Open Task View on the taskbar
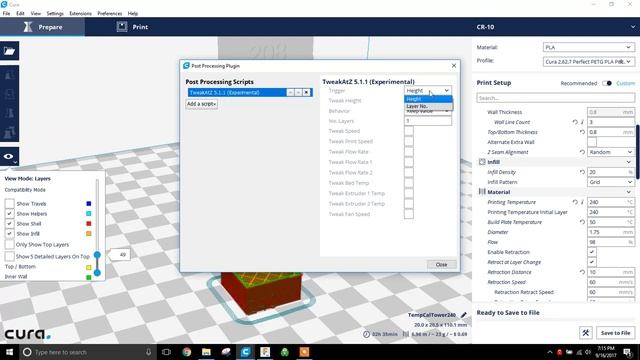Screen dimensions: 640x360 166,352
